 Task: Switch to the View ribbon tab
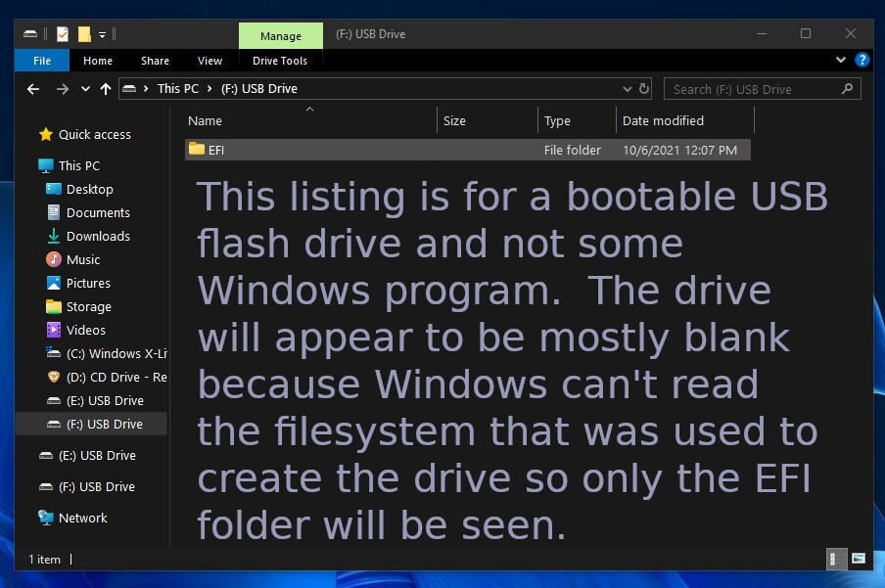210,61
